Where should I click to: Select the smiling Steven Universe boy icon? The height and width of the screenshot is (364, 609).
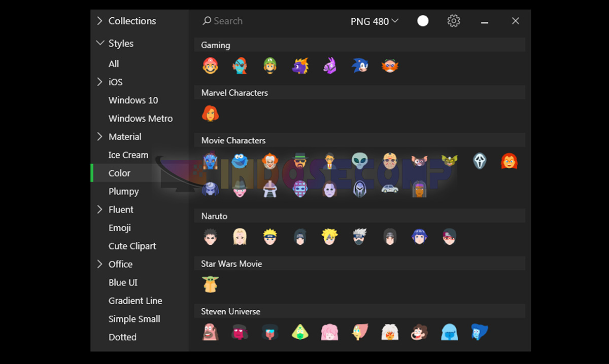pos(420,332)
